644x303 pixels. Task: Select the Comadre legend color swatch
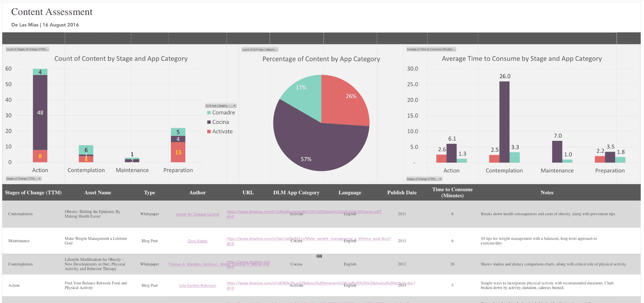click(209, 113)
